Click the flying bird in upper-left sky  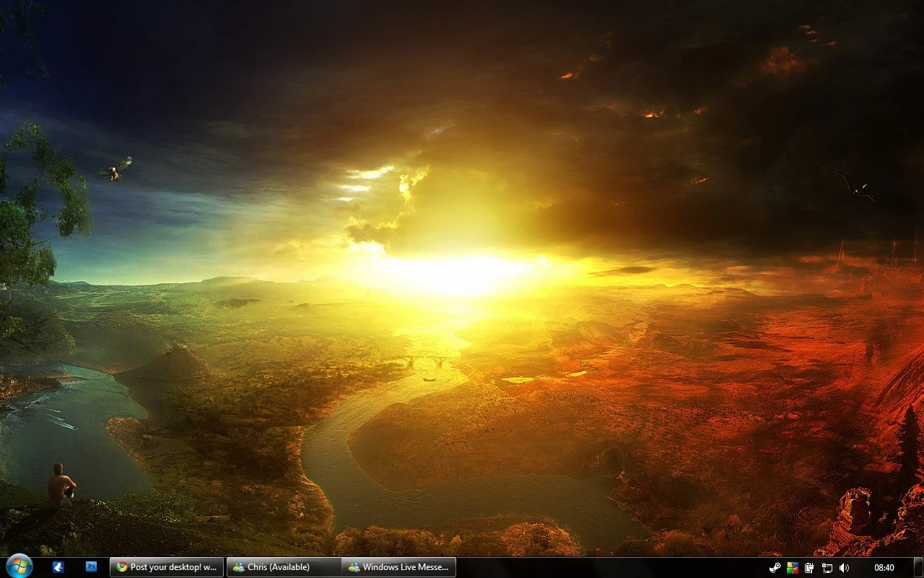[x=114, y=169]
